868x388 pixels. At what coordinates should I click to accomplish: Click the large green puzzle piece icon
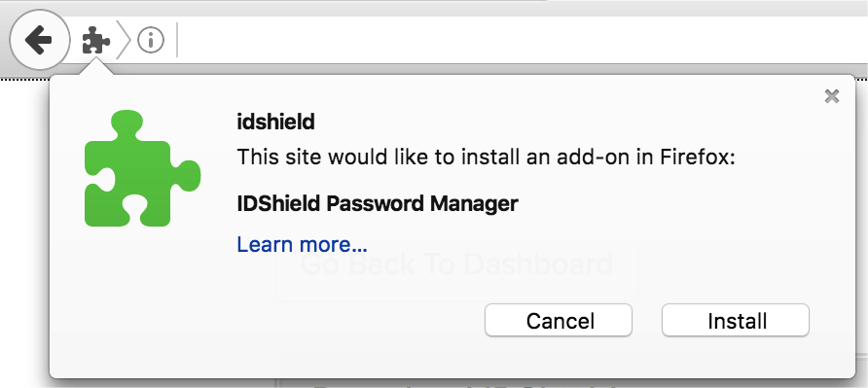coord(142,168)
